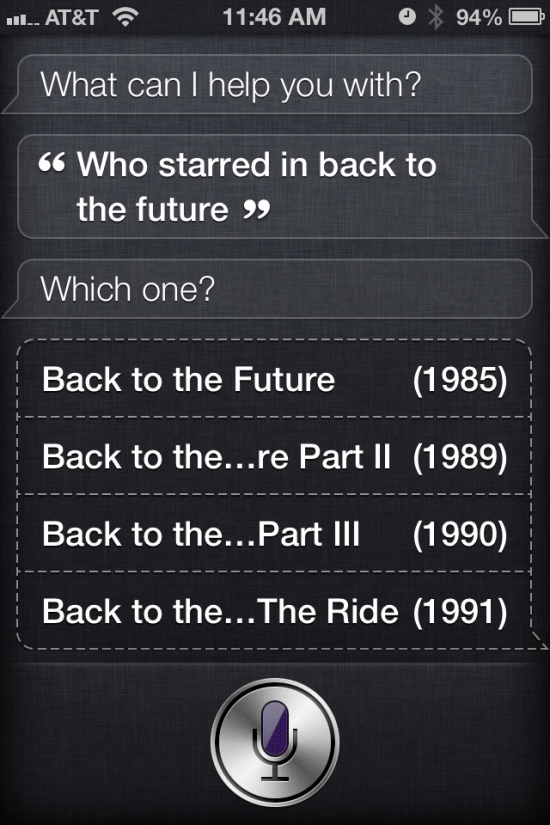
Task: Tap the 11:46 AM clock in status bar
Action: click(x=274, y=17)
